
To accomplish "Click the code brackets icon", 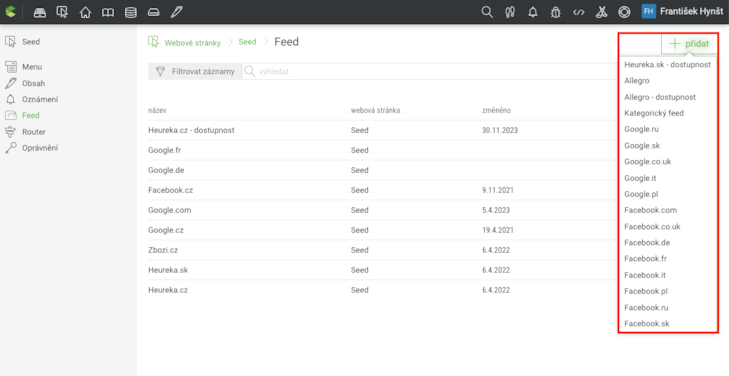I will (x=578, y=12).
